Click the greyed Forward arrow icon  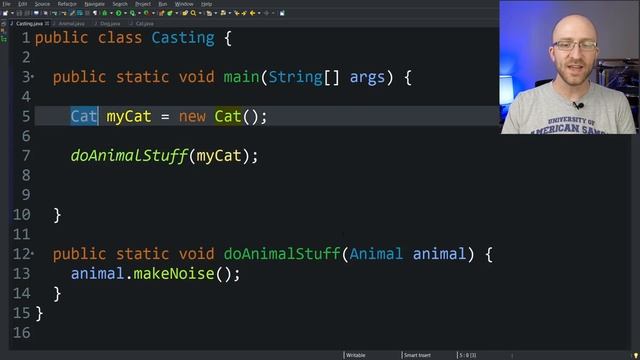(266, 13)
